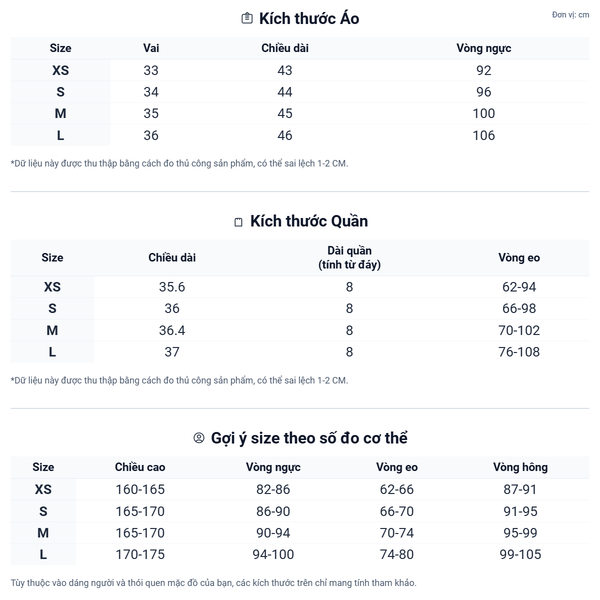Click the Vòng hông column header
The image size is (600, 600).
tap(520, 467)
